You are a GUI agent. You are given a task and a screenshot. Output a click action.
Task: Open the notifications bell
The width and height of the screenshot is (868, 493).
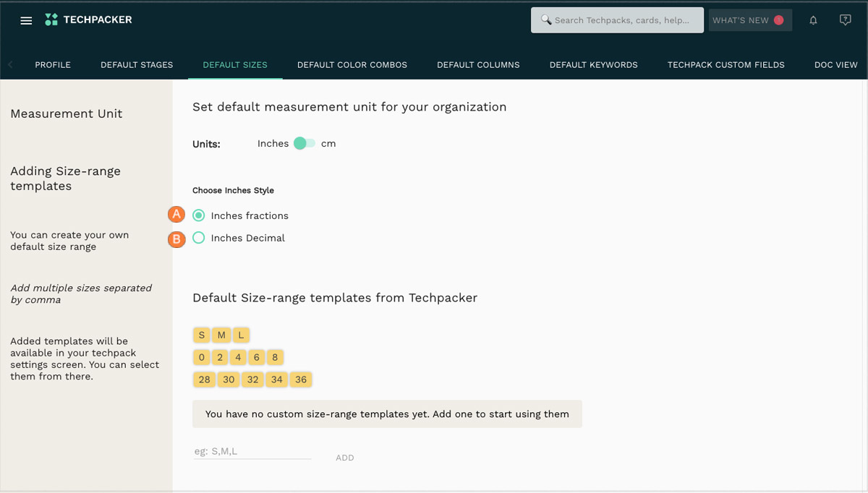[813, 20]
